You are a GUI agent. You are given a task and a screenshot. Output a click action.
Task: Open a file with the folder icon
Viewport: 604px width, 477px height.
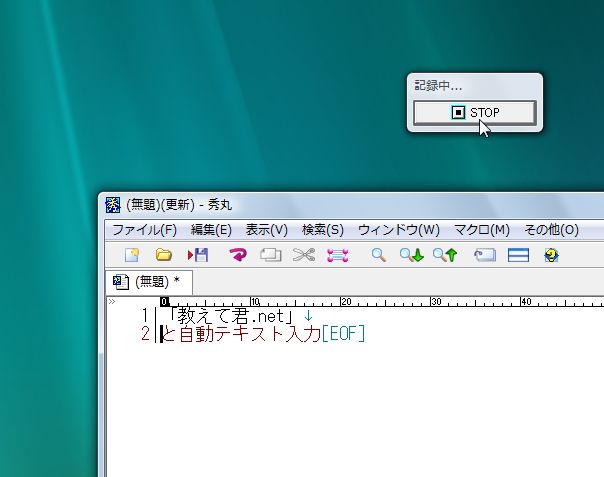point(164,255)
